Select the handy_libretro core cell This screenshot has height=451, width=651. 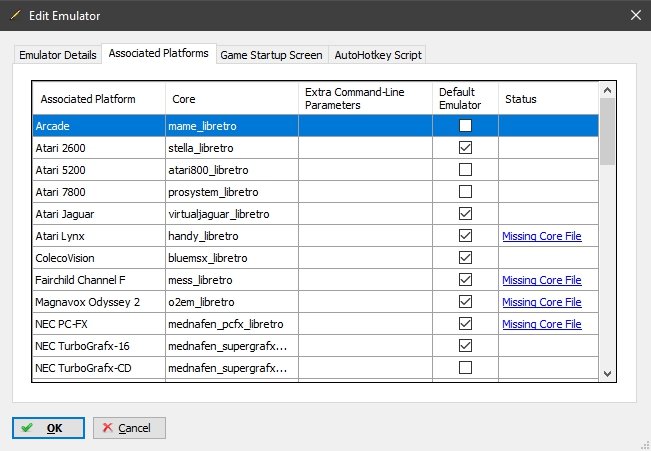point(232,236)
